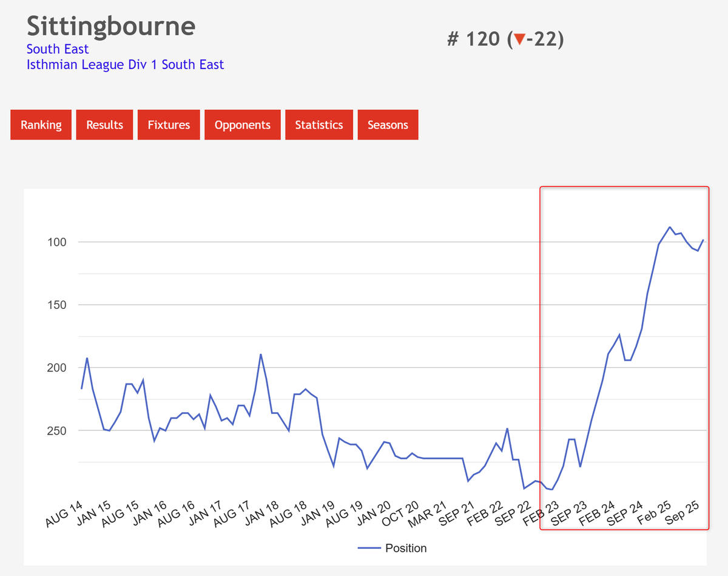Screen dimensions: 728x576
Task: Click the SEP 24 axis label
Action: click(624, 513)
